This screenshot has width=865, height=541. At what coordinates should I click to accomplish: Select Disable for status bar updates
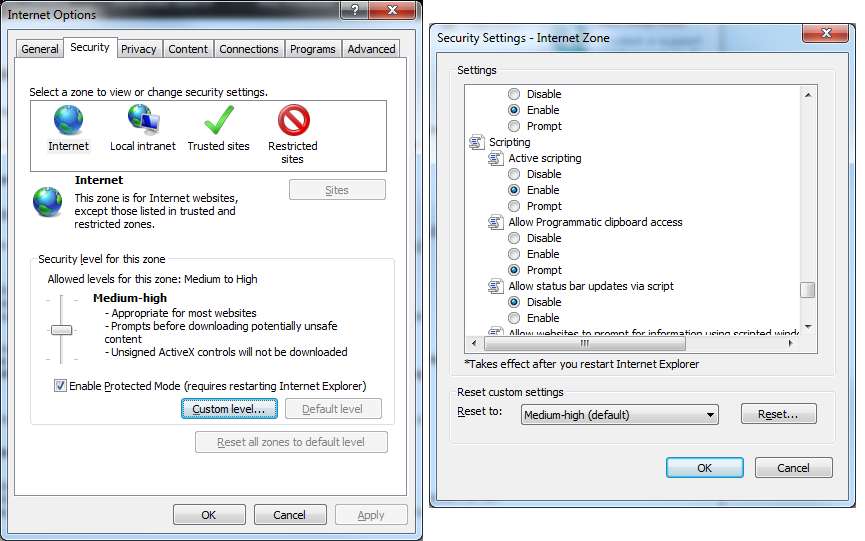(x=514, y=302)
